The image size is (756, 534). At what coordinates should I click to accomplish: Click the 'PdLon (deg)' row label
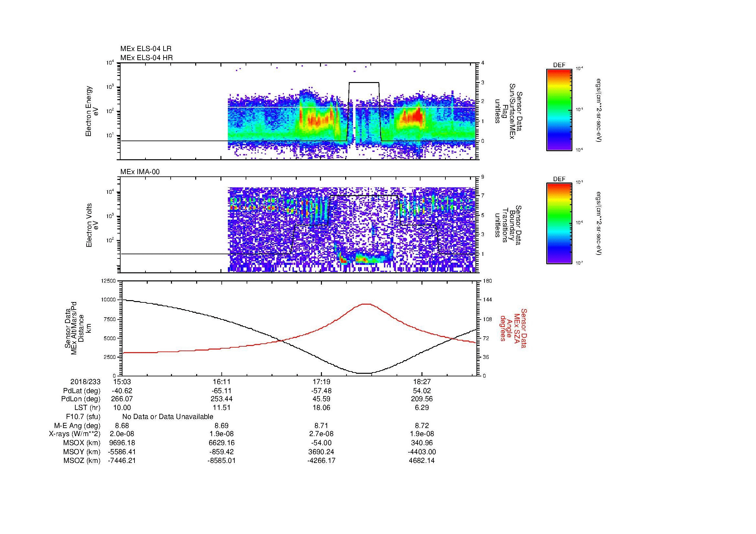click(81, 399)
